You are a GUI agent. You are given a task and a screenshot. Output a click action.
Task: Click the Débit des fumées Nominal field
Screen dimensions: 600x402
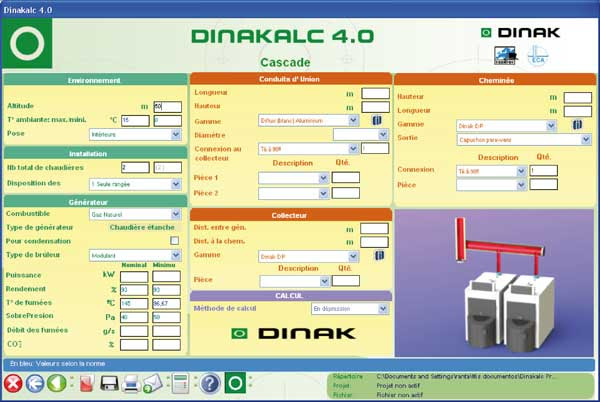(134, 331)
